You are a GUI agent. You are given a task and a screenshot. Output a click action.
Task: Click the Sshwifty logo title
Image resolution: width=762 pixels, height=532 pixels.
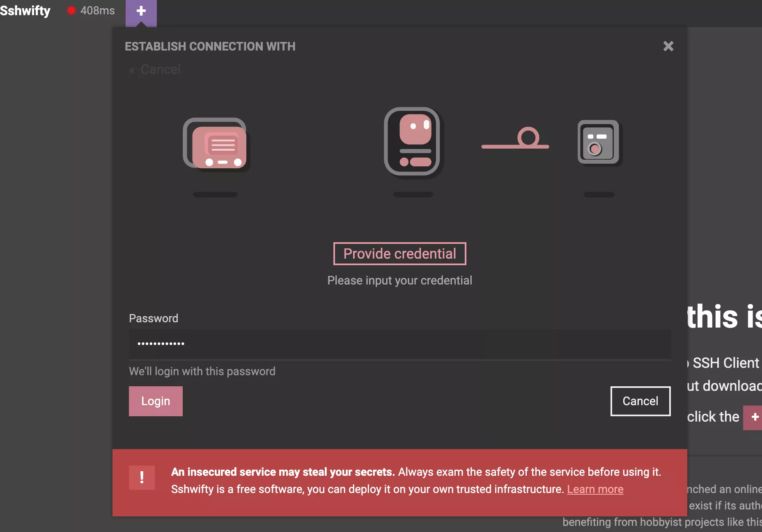[x=25, y=11]
